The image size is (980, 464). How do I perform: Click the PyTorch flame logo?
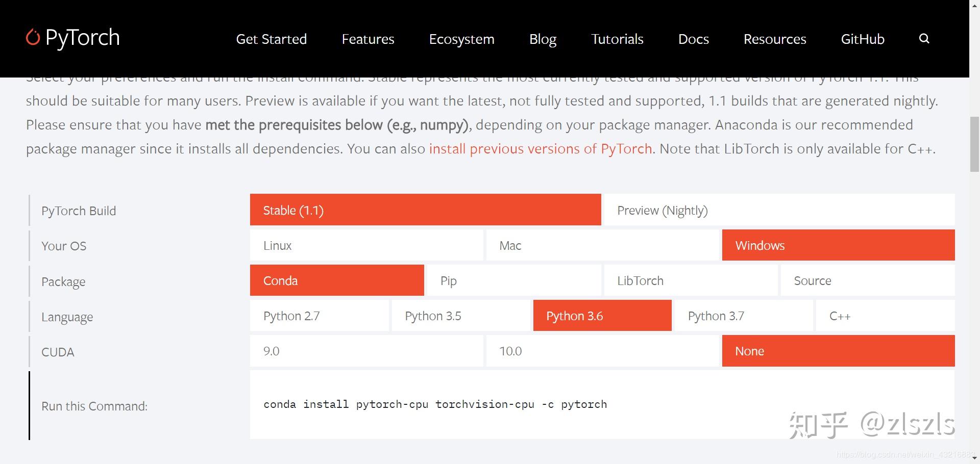(33, 37)
